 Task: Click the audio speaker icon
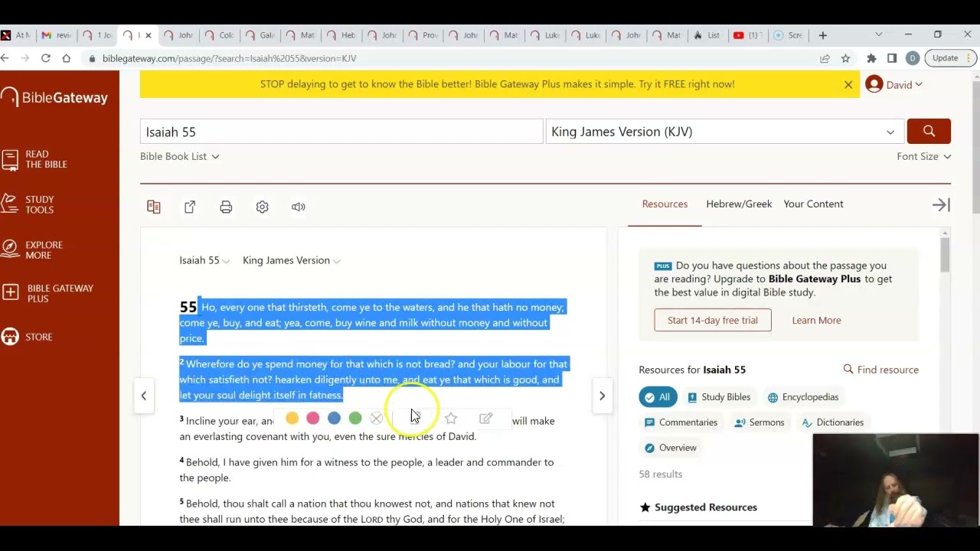[299, 207]
